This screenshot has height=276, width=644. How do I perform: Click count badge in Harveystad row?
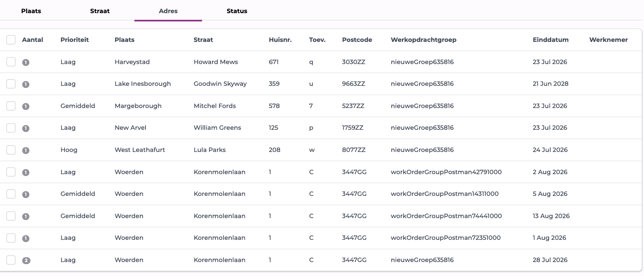26,62
